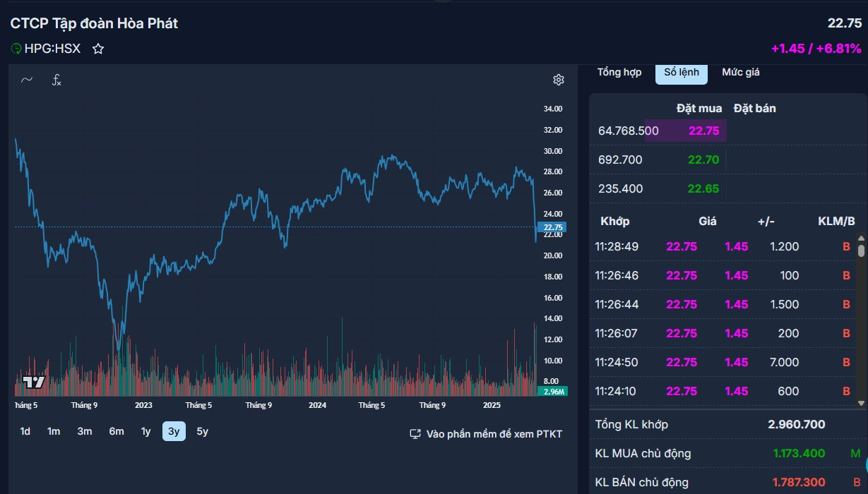The image size is (868, 494).
Task: Select the Sổ lệnh tab
Action: [x=681, y=72]
